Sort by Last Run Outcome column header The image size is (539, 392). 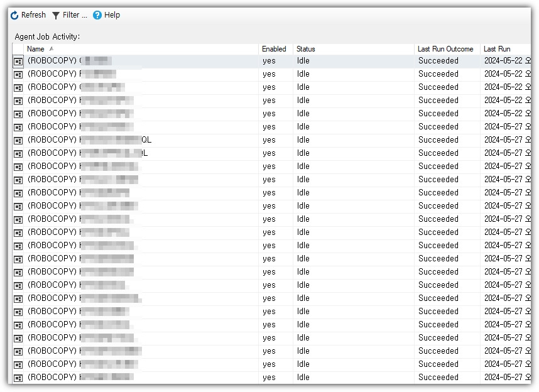(447, 49)
